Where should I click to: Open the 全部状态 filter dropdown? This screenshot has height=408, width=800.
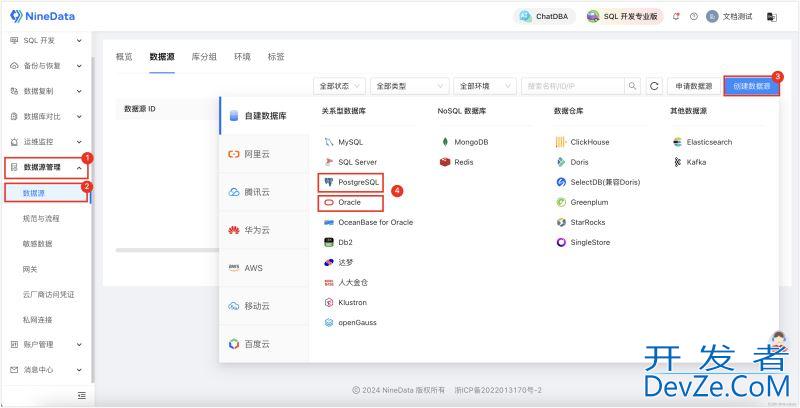click(339, 86)
